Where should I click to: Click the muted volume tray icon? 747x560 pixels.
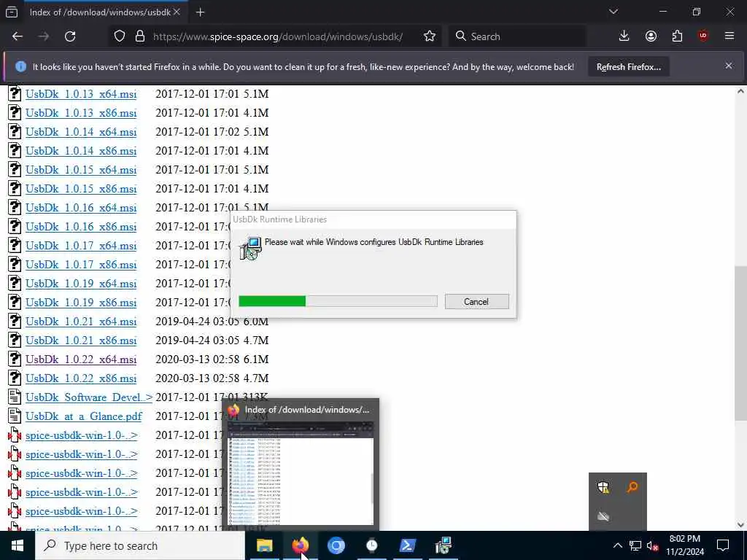click(653, 545)
